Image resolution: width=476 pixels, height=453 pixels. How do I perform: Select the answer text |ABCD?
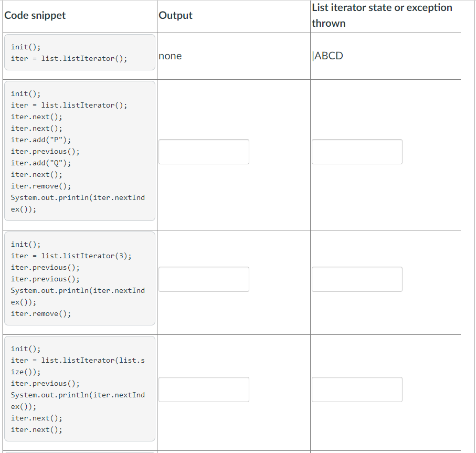click(327, 55)
